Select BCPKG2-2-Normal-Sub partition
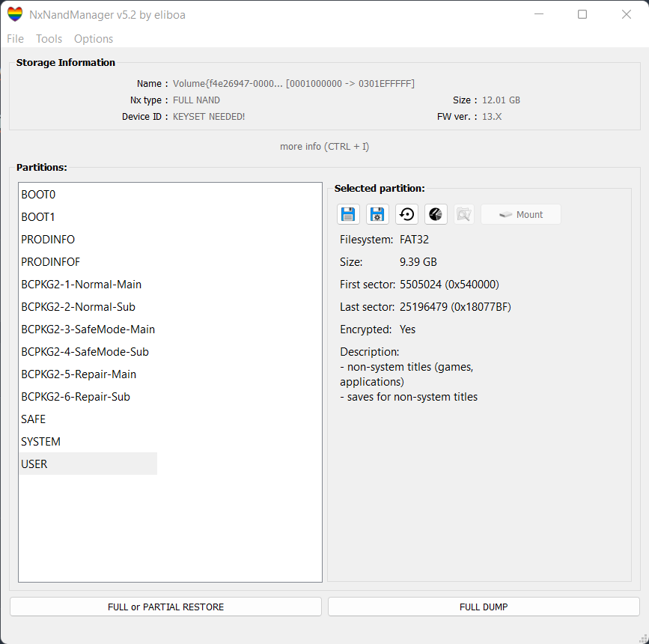The width and height of the screenshot is (649, 644). pyautogui.click(x=88, y=306)
